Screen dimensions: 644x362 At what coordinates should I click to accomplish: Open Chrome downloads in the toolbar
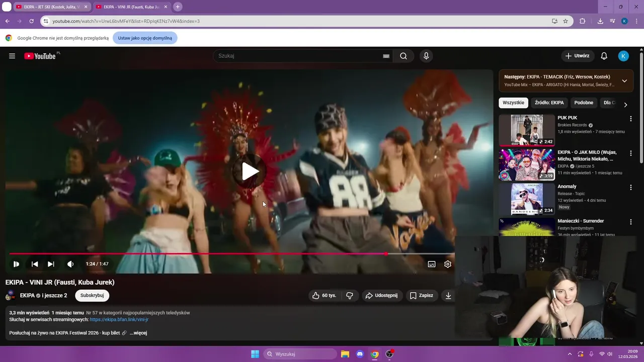click(x=600, y=21)
